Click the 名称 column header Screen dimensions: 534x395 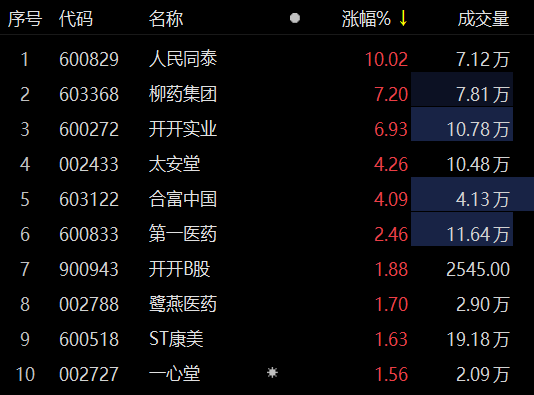pos(166,19)
